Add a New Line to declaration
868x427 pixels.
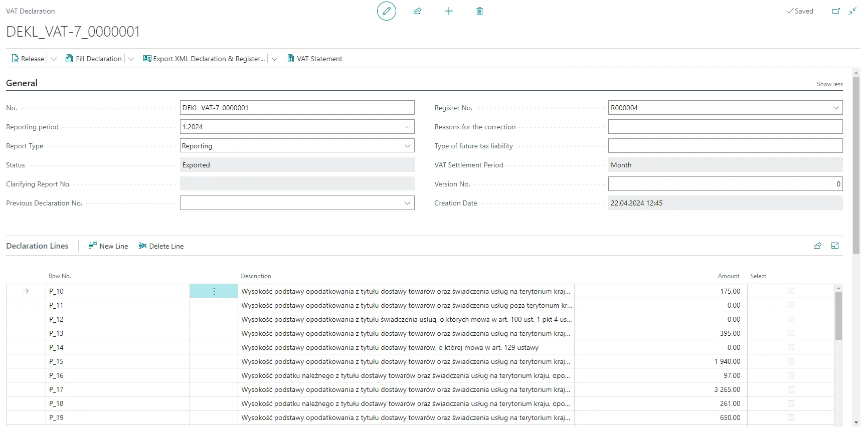pos(108,246)
